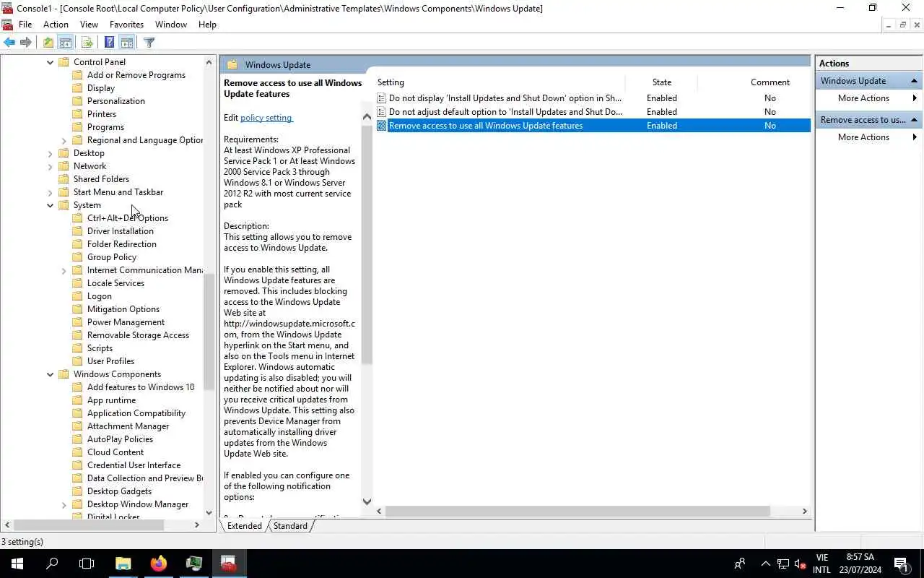
Task: Click the 'policy setting' edit link
Action: coord(266,118)
